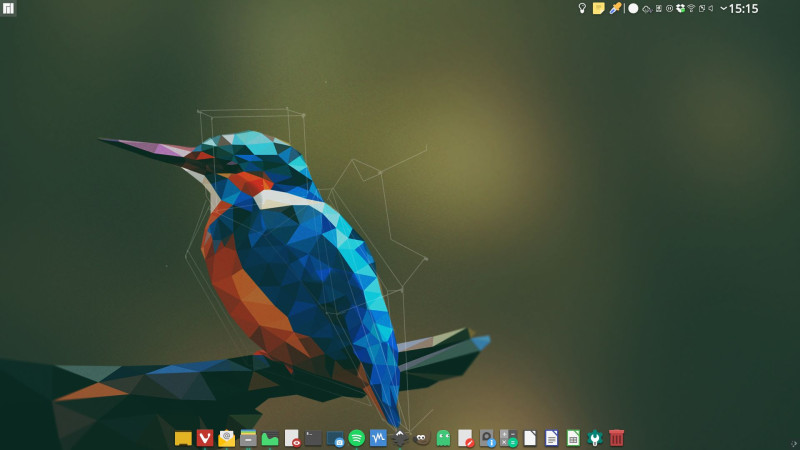Open the document editor with red pencil

tap(465, 438)
